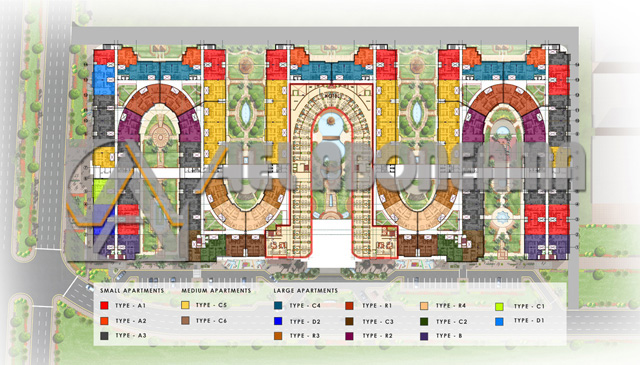Click the yellow TYPE - C5 legend swatch
The height and width of the screenshot is (365, 640).
click(185, 305)
